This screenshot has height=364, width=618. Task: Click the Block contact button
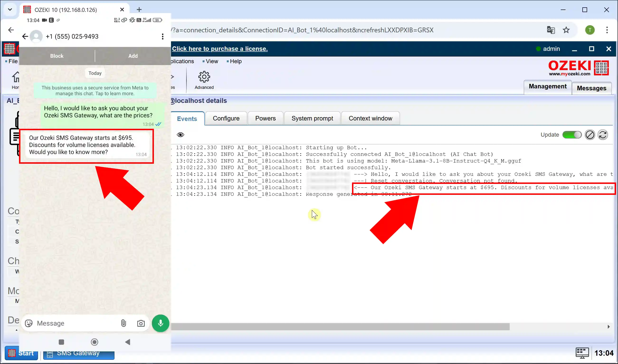57,55
